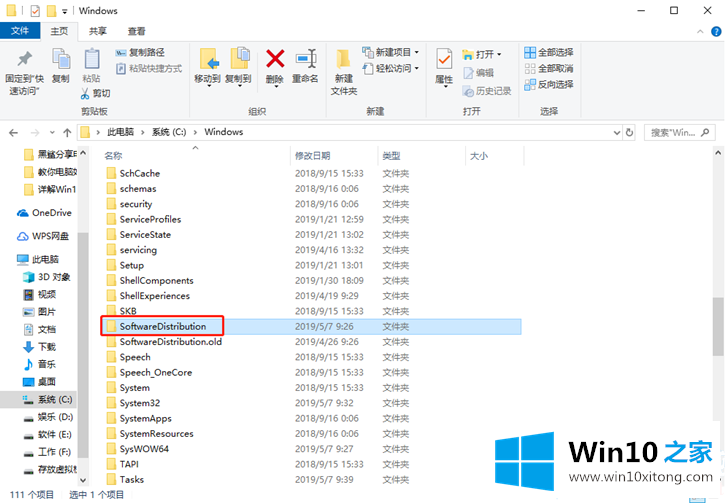The image size is (725, 503).
Task: Click the blue help question mark icon
Action: tap(716, 31)
